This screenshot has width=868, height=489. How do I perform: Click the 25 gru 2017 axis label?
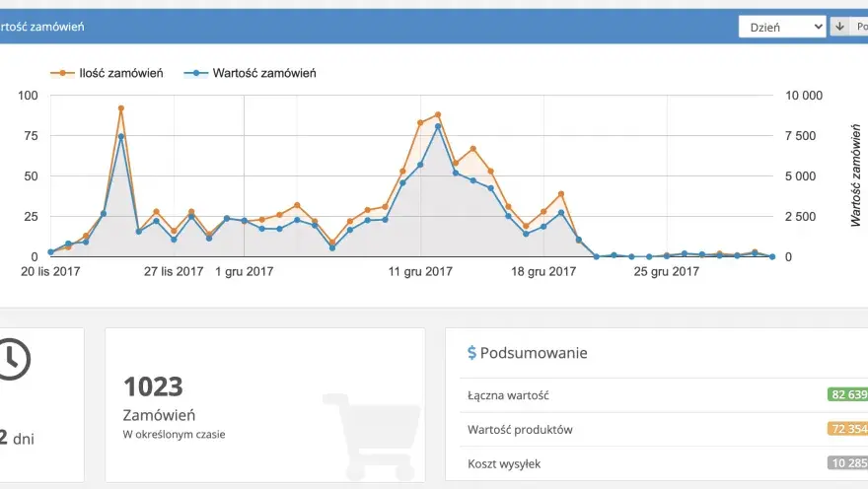tap(667, 271)
